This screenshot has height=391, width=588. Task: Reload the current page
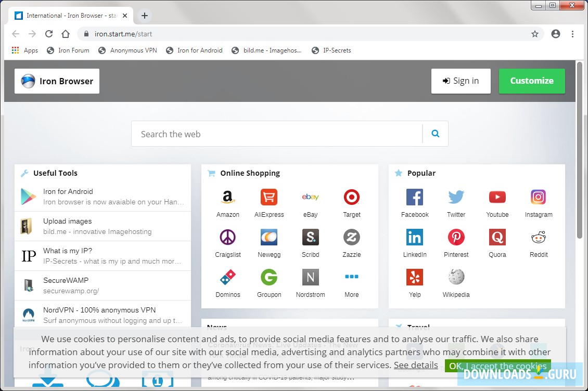49,34
